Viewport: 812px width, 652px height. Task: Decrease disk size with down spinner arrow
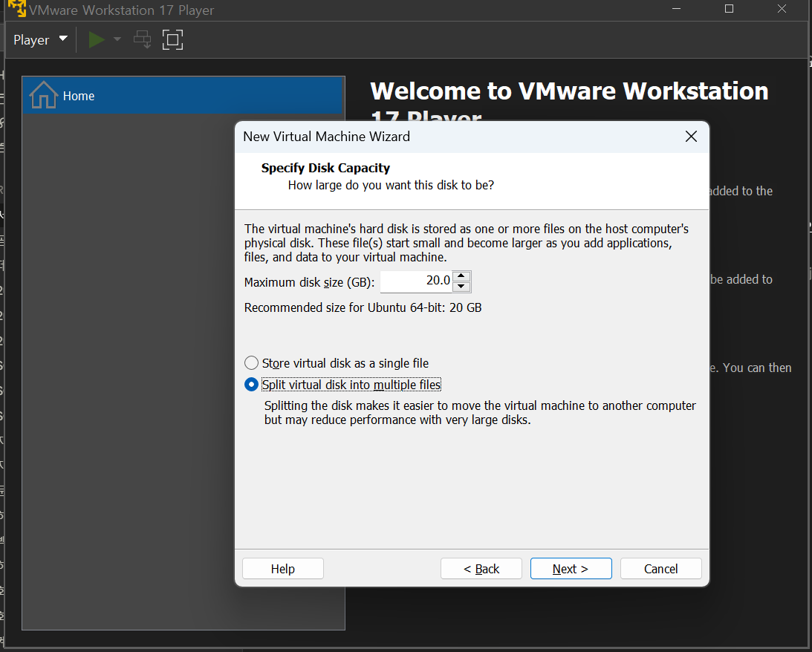(461, 287)
